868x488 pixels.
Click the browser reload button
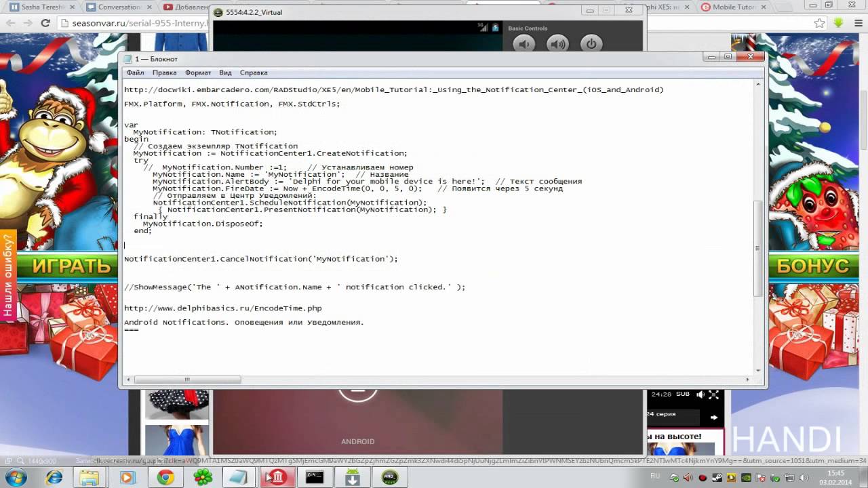pyautogui.click(x=45, y=23)
